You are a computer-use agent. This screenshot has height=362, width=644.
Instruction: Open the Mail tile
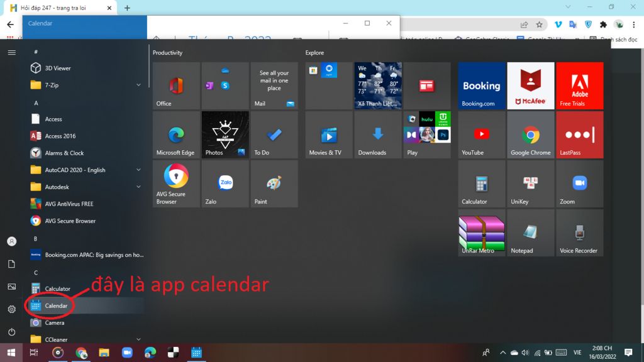274,85
